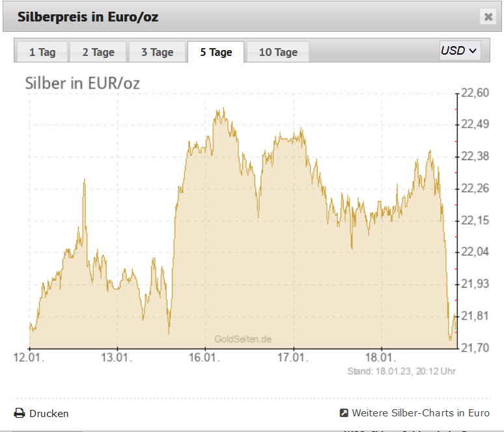Click the external link arrow icon
The width and height of the screenshot is (504, 432).
344,412
